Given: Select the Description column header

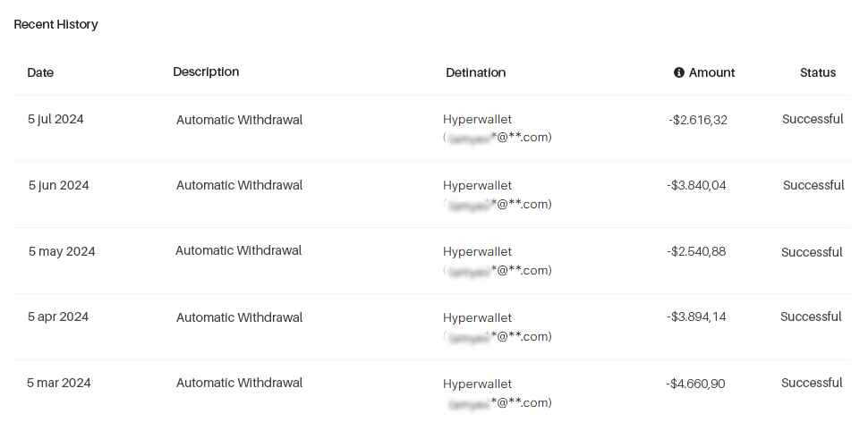Looking at the screenshot, I should 206,72.
